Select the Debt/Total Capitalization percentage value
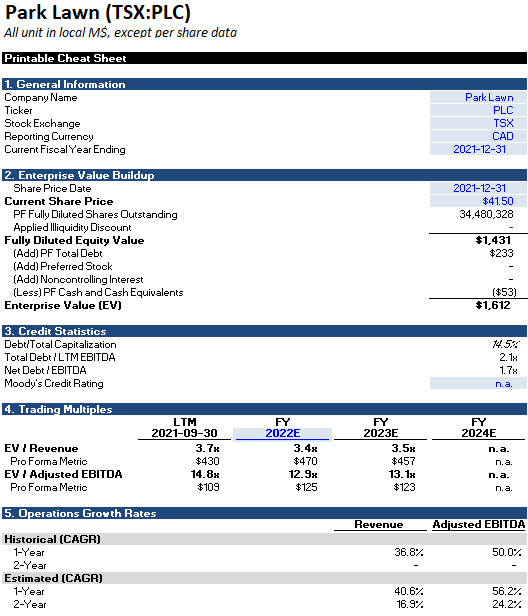Screen dimensions: 528x616 505,344
